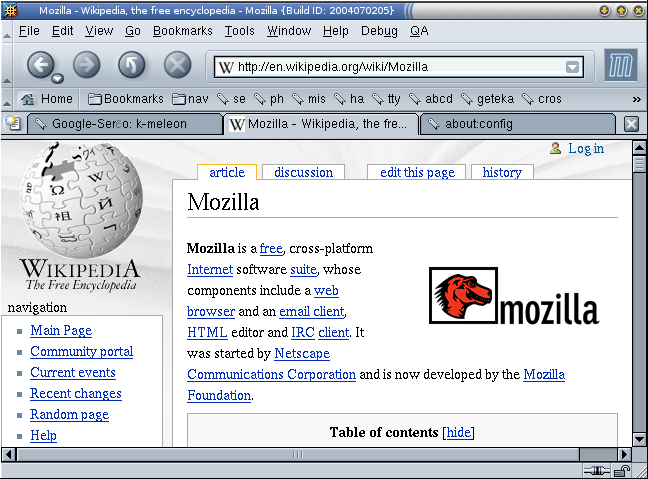Click the Mozilla throbber M icon
648x479 pixels.
tap(621, 65)
